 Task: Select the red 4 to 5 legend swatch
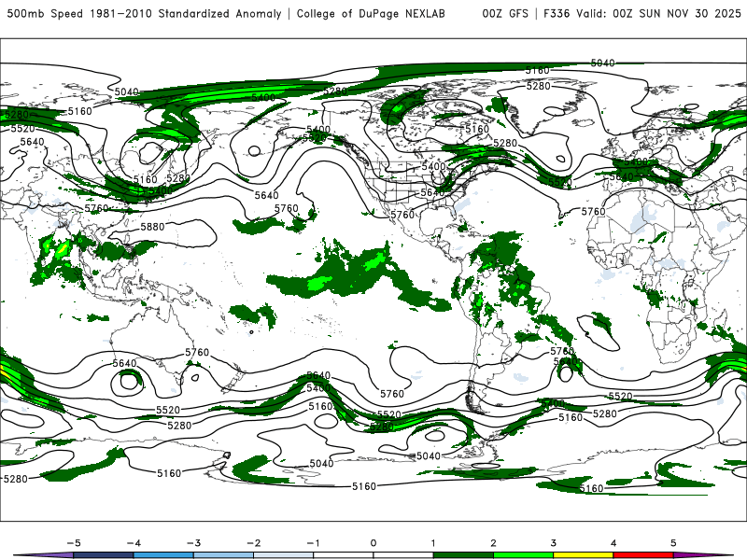(643, 555)
